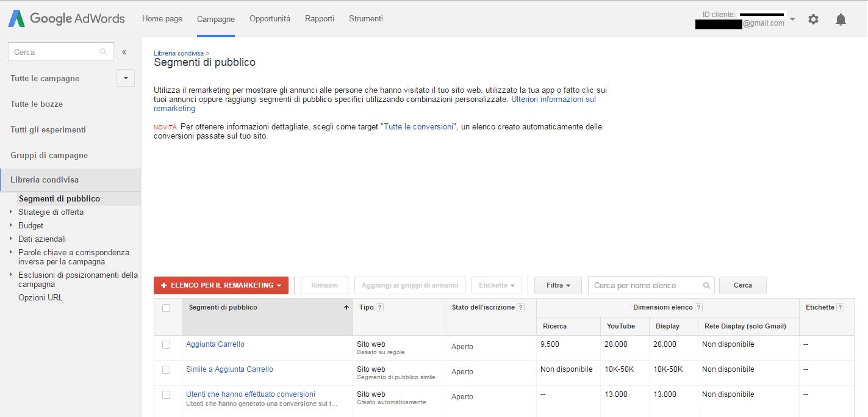Open help for the Etichette column
The height and width of the screenshot is (417, 868).
coord(841,307)
